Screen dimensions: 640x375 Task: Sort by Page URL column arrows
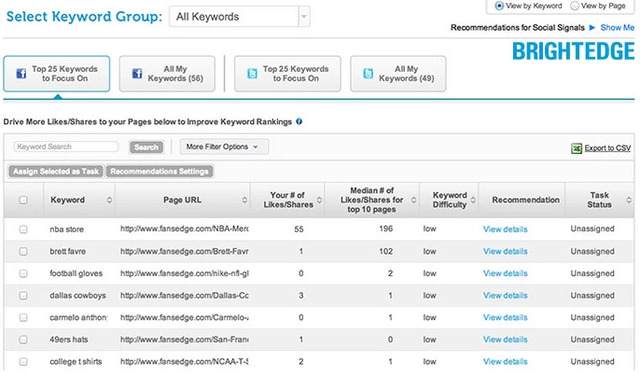(244, 200)
